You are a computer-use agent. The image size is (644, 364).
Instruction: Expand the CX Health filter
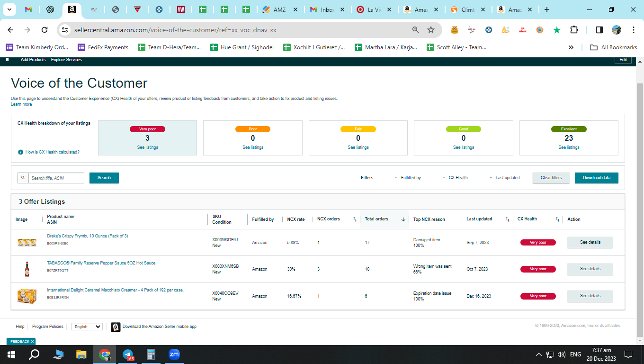(455, 178)
